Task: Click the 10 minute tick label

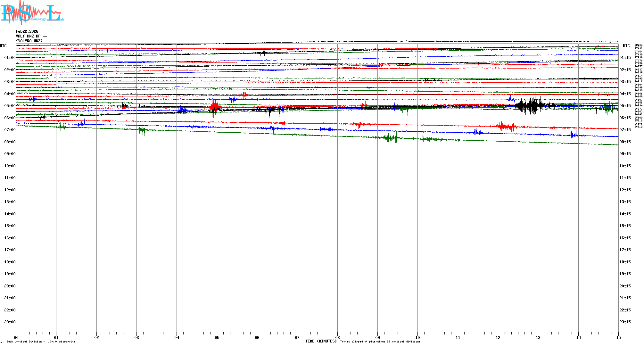Action: click(417, 337)
